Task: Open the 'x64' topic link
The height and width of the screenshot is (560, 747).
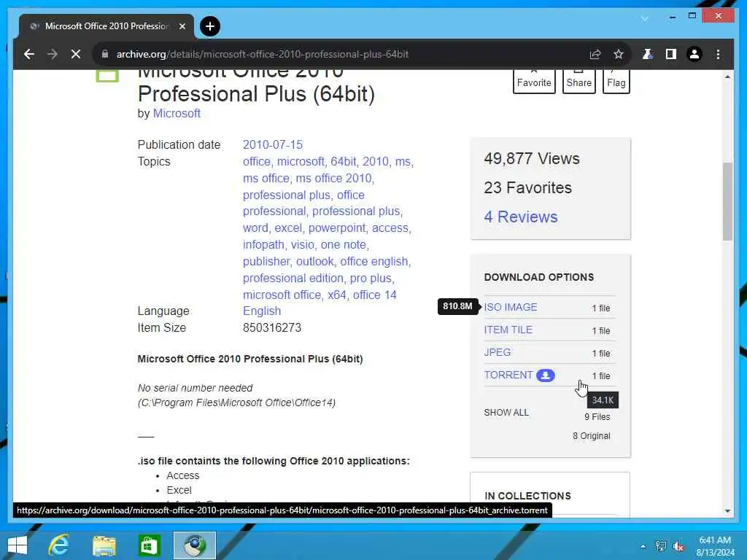Action: point(337,295)
